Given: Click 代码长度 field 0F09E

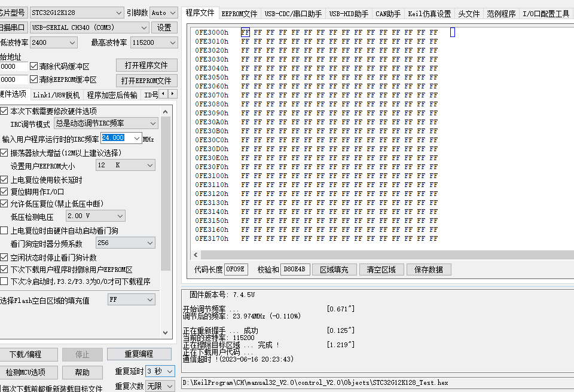Looking at the screenshot, I should pos(236,269).
